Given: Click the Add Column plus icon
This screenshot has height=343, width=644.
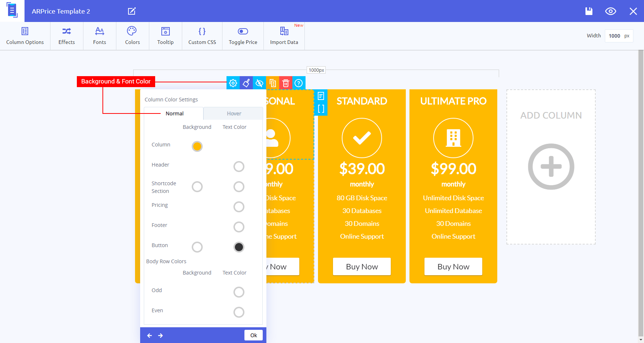Looking at the screenshot, I should (551, 167).
